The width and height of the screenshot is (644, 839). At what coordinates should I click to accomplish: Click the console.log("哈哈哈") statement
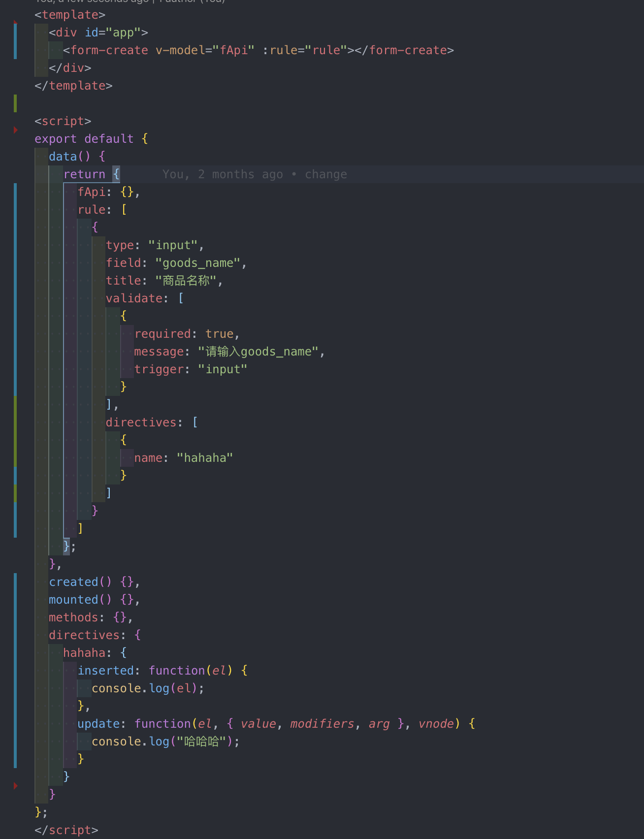tap(165, 742)
